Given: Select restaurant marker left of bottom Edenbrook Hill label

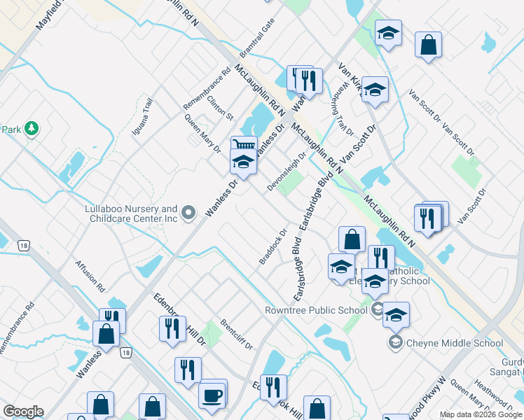Looking at the screenshot, I should [x=273, y=389].
